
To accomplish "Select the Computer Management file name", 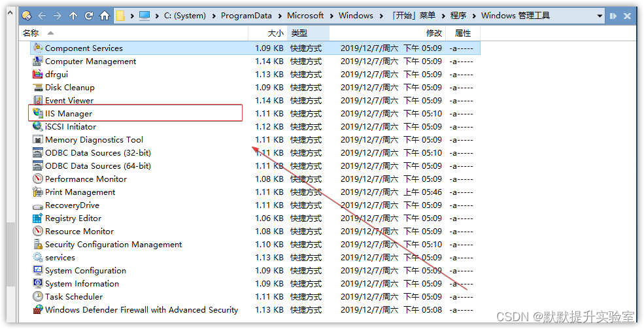I will coord(90,61).
